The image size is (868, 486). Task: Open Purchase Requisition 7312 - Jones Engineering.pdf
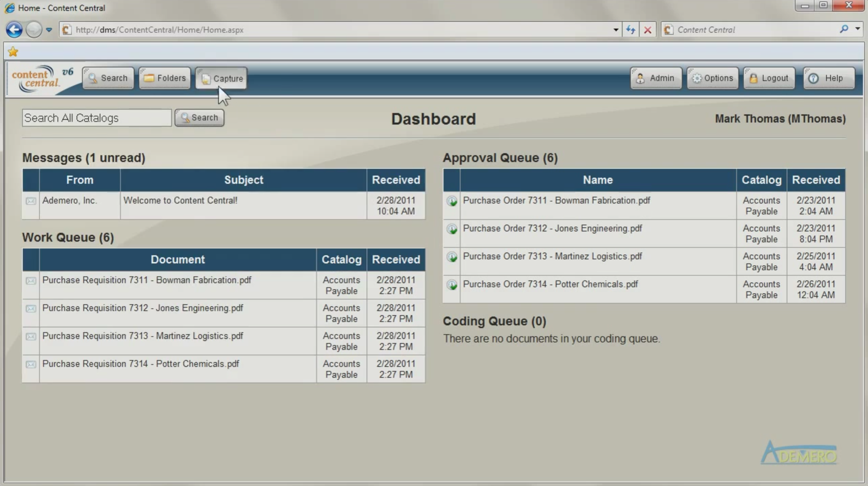click(x=143, y=308)
